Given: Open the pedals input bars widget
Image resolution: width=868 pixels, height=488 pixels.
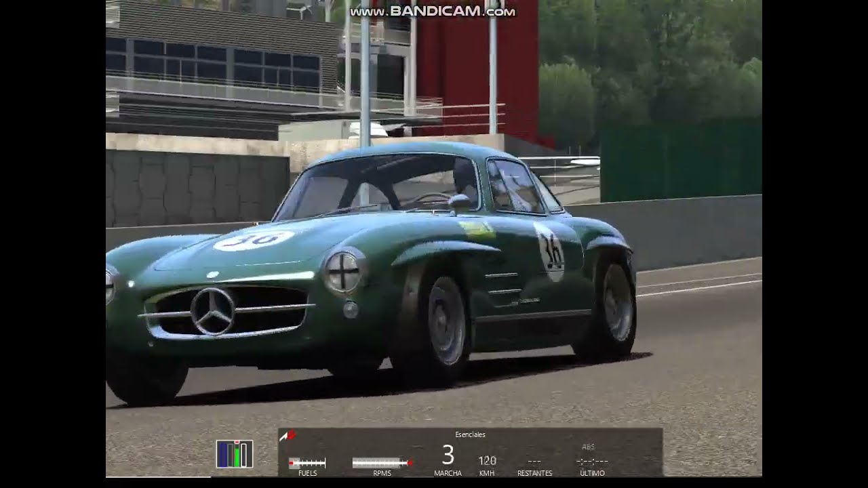Looking at the screenshot, I should pyautogui.click(x=235, y=454).
